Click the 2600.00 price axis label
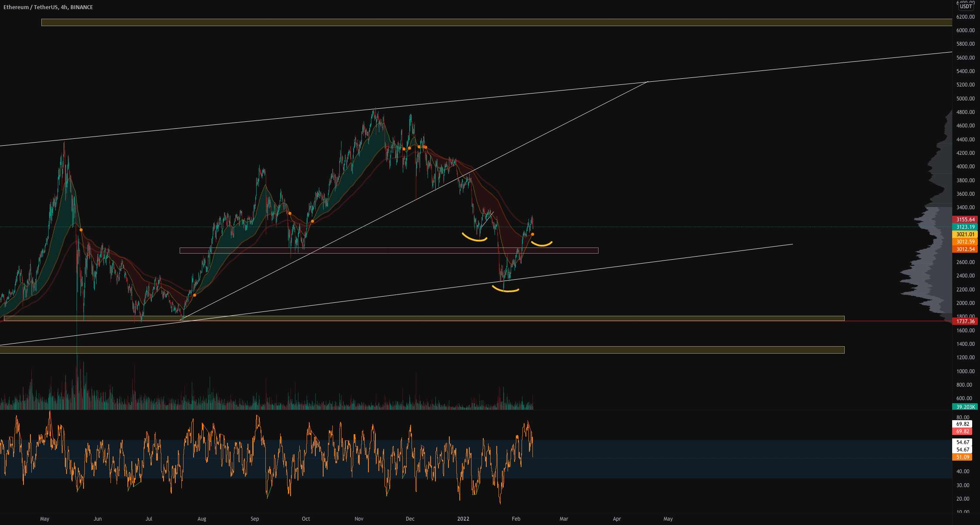 [x=965, y=262]
